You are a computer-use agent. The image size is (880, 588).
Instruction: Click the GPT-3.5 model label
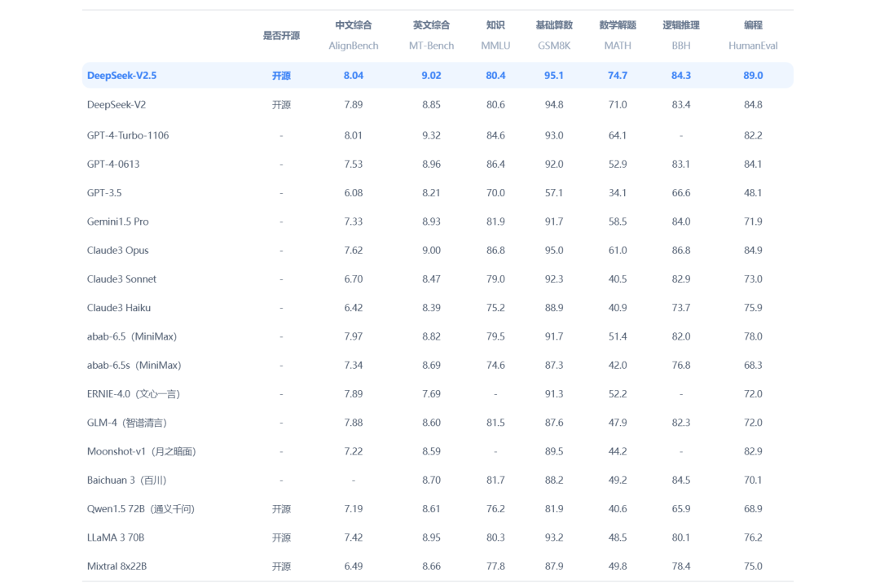pos(104,192)
